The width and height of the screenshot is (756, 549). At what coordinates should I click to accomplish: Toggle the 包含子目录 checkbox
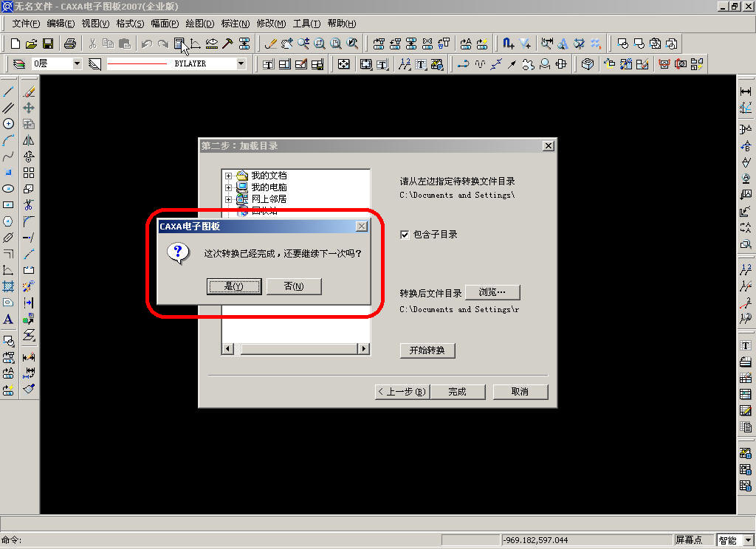(x=405, y=235)
